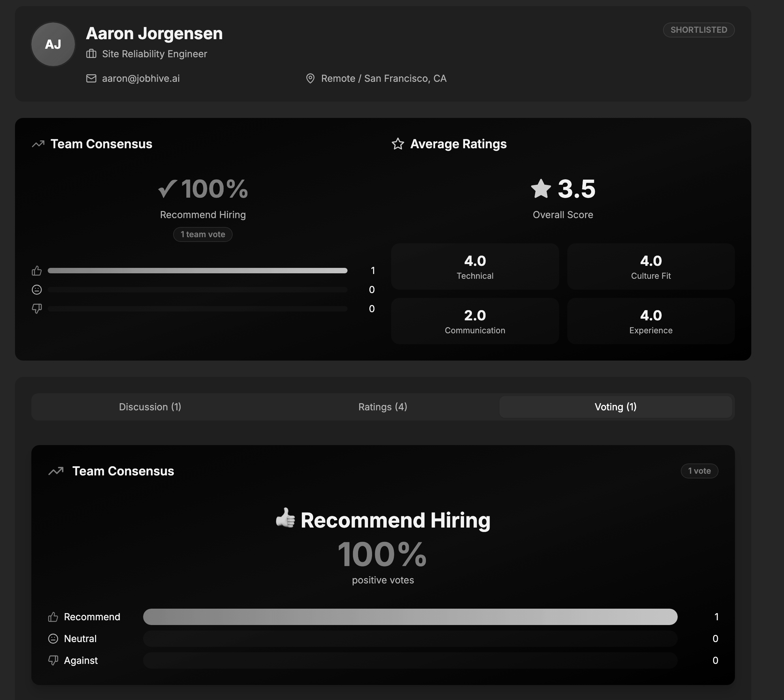Click the neutral face icon in top summary
Image resolution: width=784 pixels, height=700 pixels.
[x=36, y=290]
